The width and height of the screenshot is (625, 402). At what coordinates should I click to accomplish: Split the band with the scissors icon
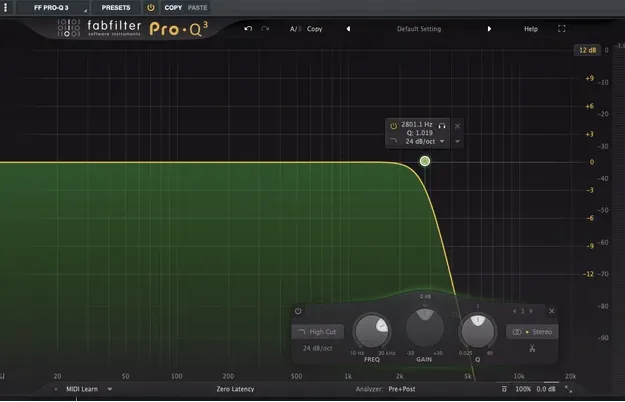(532, 348)
